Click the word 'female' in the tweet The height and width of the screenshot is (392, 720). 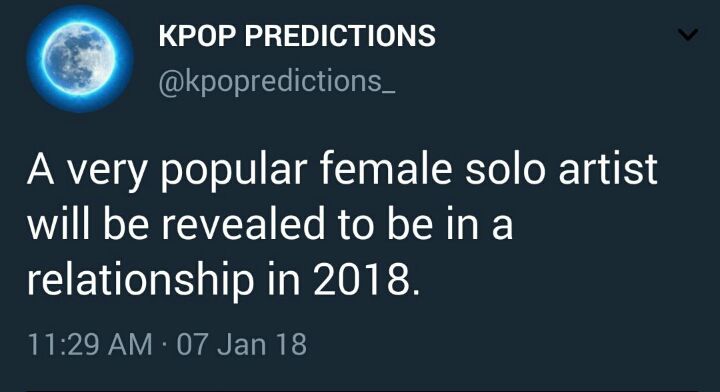386,168
